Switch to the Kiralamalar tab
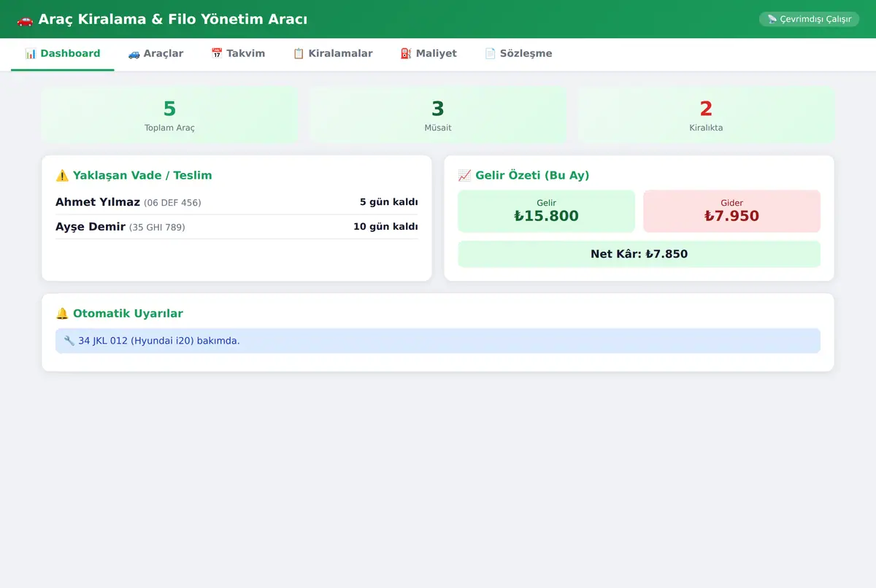876x588 pixels. (333, 54)
